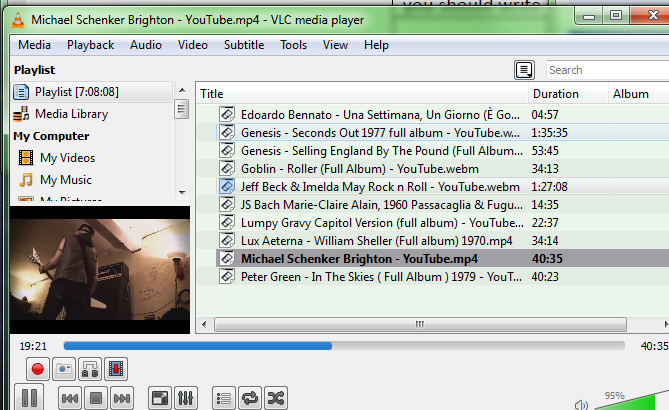Image resolution: width=669 pixels, height=410 pixels.
Task: Open the Subtitle menu
Action: (x=244, y=45)
